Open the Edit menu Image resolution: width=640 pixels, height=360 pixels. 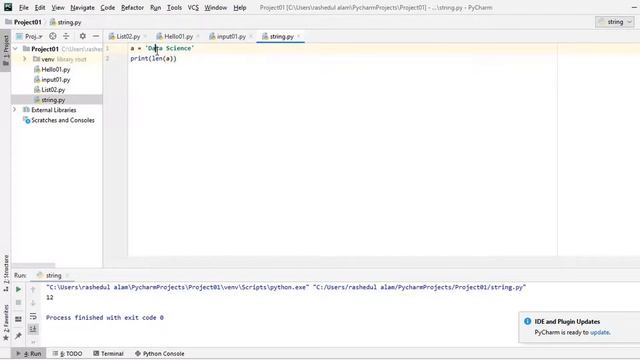pyautogui.click(x=40, y=7)
